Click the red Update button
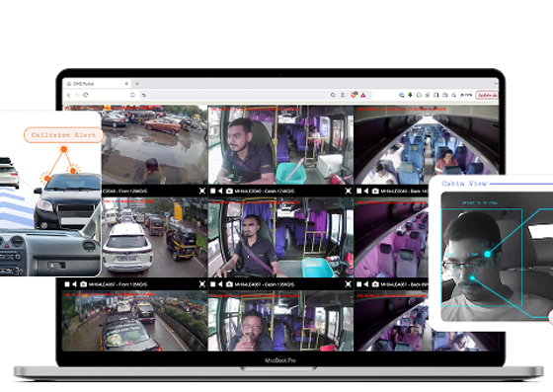 [x=487, y=95]
